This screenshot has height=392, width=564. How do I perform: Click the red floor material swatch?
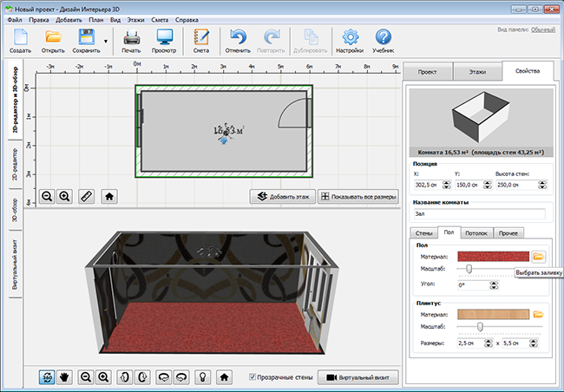(x=493, y=257)
